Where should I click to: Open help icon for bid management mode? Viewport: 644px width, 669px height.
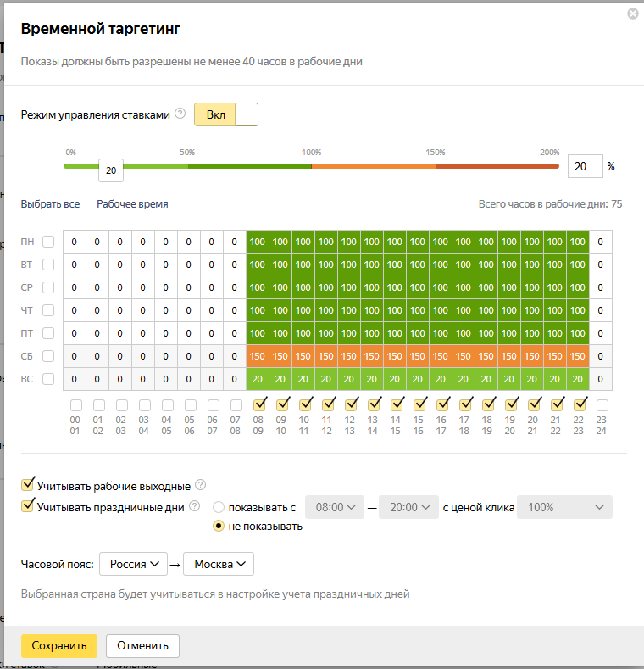tap(180, 114)
